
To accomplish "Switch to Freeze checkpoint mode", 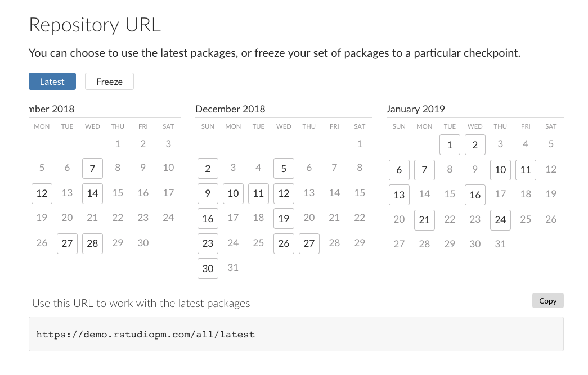I will point(109,82).
